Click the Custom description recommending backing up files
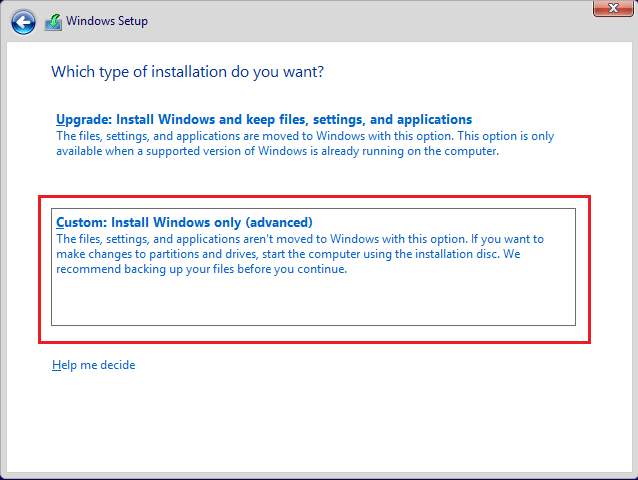The image size is (638, 480). [300, 254]
